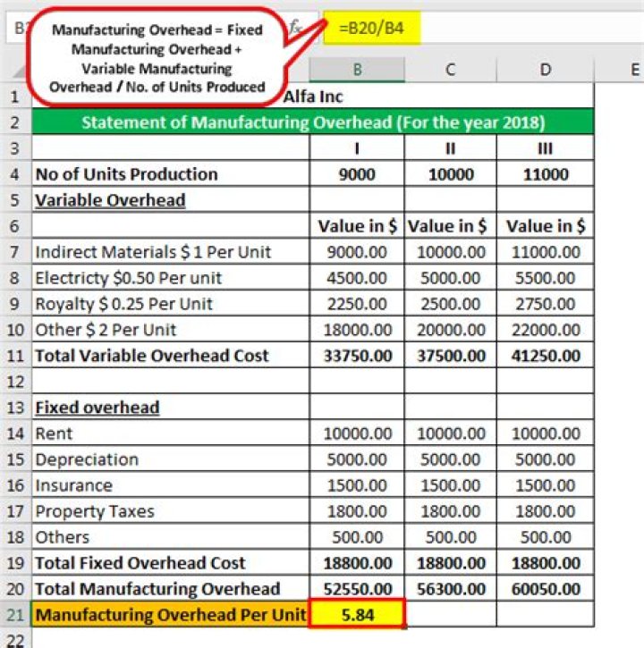Select the empty cell under 56300.00
The width and height of the screenshot is (644, 648).
[451, 615]
